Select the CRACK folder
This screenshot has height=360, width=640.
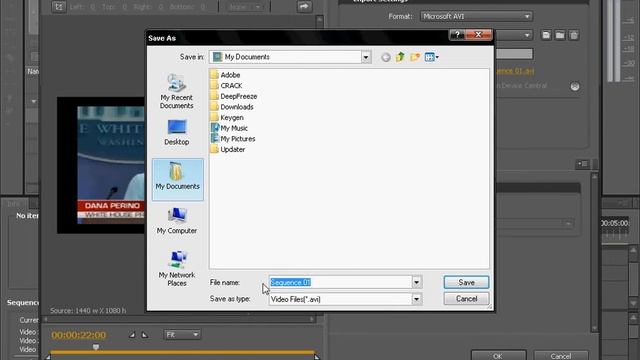(226, 86)
